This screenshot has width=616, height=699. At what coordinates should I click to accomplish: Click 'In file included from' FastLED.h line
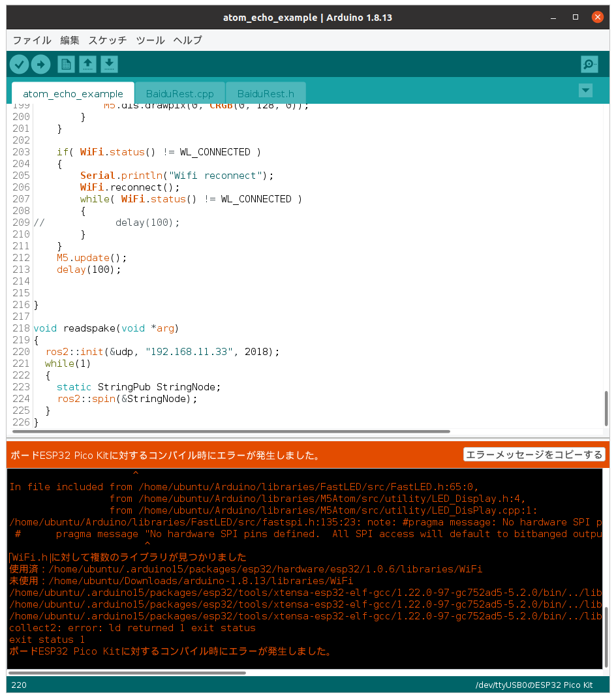pos(244,487)
